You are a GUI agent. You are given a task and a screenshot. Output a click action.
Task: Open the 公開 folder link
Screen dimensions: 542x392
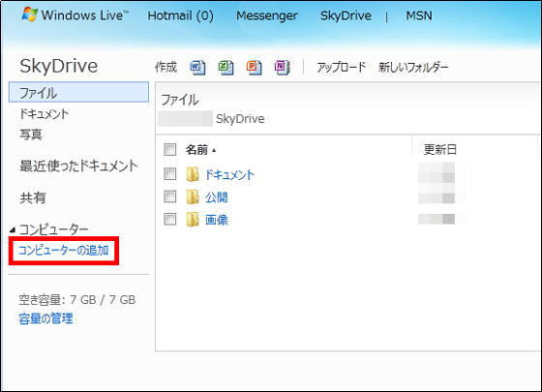(217, 197)
